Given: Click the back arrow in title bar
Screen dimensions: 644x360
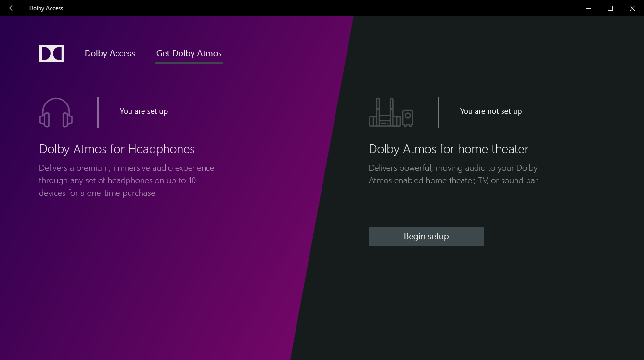Looking at the screenshot, I should pos(12,8).
